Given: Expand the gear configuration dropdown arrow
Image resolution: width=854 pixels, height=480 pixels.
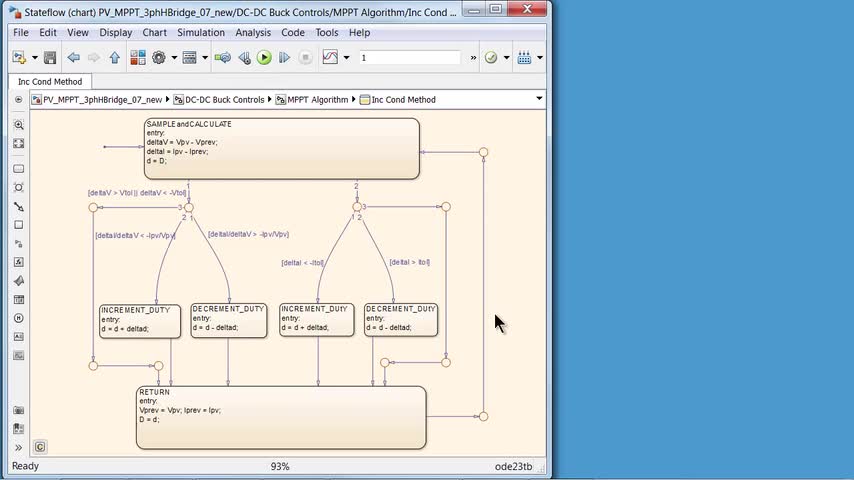Looking at the screenshot, I should (x=174, y=58).
